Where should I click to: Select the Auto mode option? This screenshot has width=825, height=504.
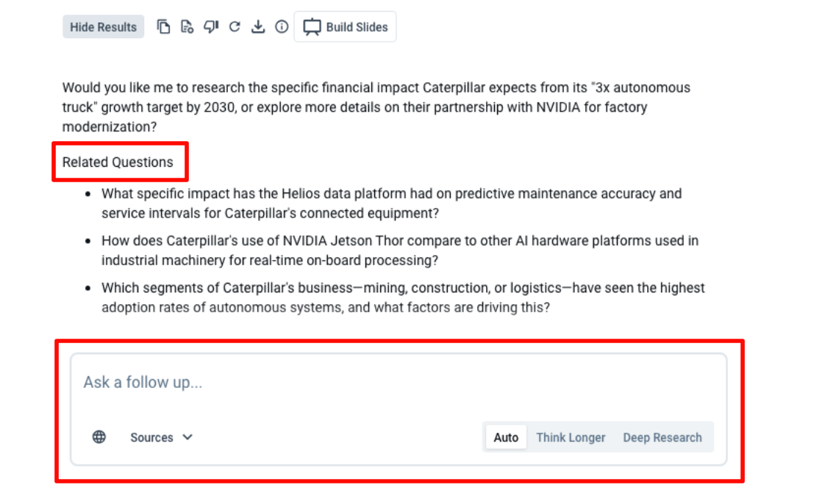pyautogui.click(x=506, y=437)
